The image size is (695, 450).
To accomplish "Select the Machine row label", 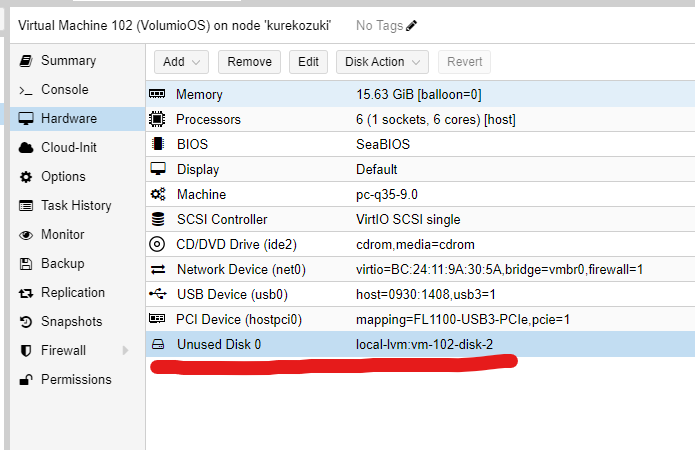I will tap(201, 194).
